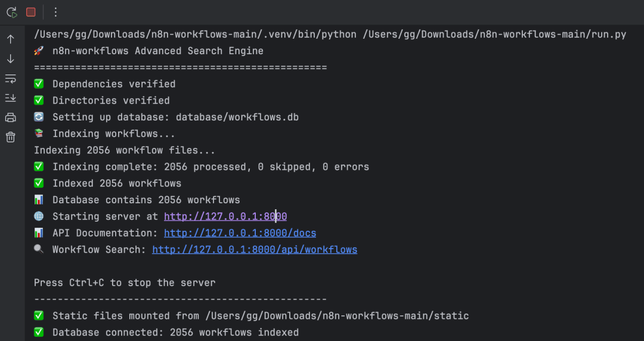This screenshot has width=644, height=341.
Task: Click the 'Database connected' output line
Action: pos(166,333)
